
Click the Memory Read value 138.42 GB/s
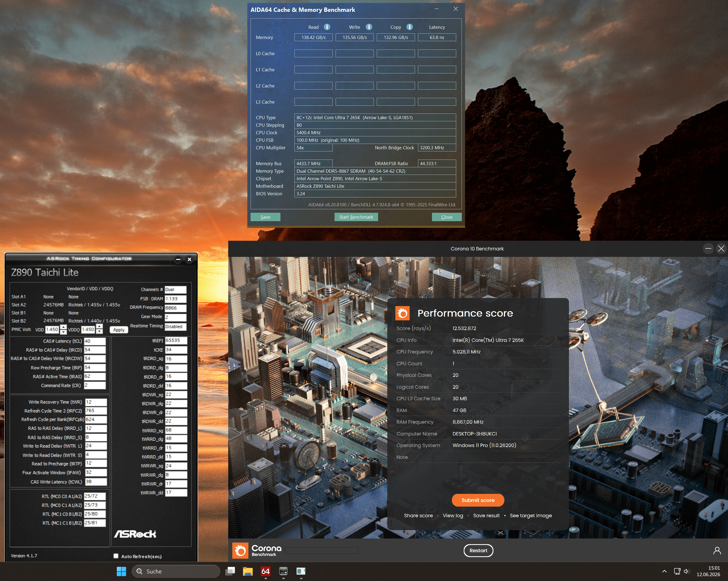click(x=313, y=37)
